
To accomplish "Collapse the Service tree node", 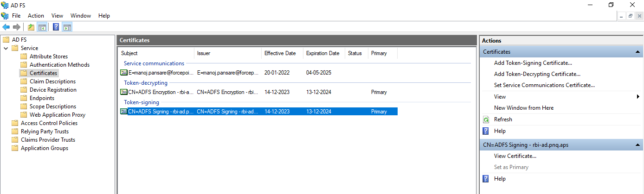I will 6,48.
